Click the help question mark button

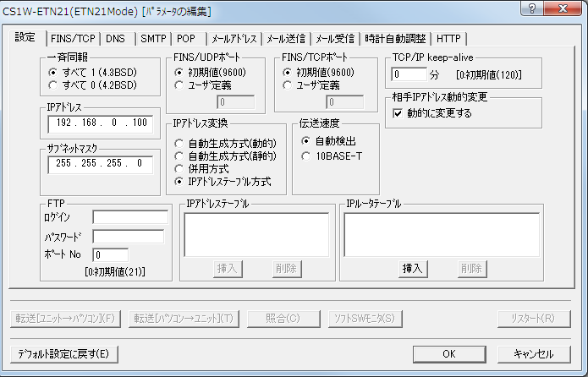click(530, 9)
